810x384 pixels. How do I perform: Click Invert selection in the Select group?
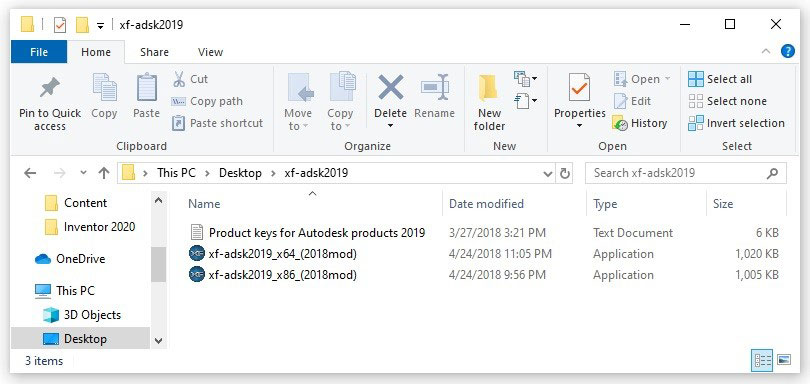coord(736,123)
